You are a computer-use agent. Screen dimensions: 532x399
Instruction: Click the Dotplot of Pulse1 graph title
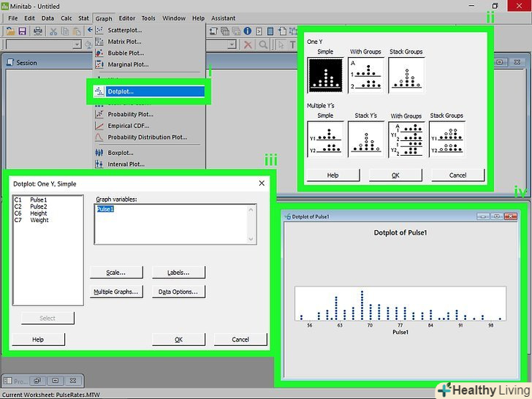pos(400,232)
